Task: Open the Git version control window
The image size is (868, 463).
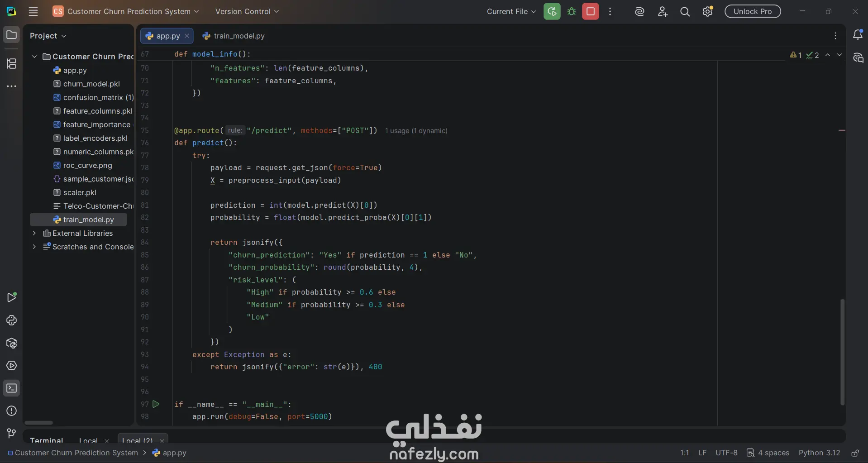Action: 12,433
